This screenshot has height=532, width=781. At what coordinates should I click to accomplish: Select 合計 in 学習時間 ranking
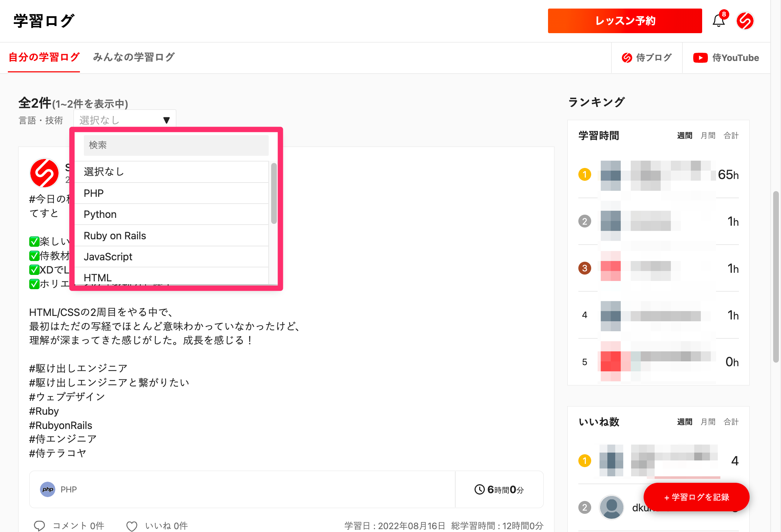731,135
